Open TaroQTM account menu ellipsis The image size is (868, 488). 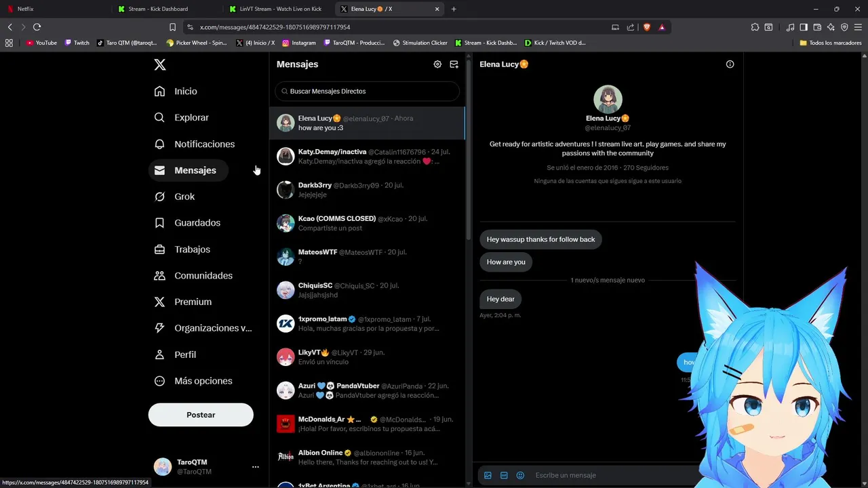click(256, 467)
